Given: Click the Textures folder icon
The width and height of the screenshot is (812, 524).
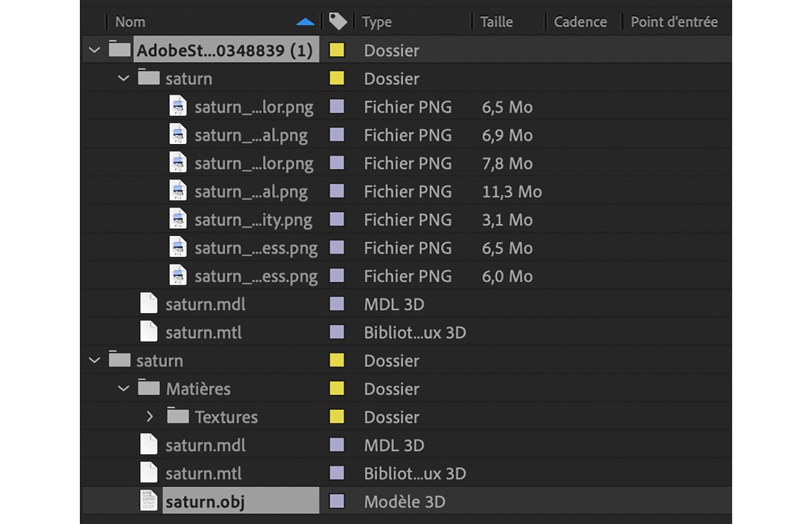Looking at the screenshot, I should point(178,416).
